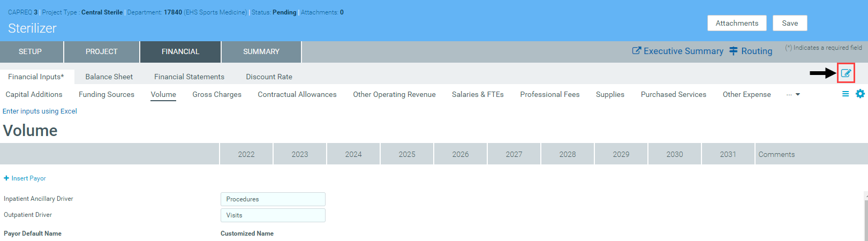The width and height of the screenshot is (868, 241).
Task: Click Inpatient Ancillary Driver Procedures field
Action: pos(273,199)
